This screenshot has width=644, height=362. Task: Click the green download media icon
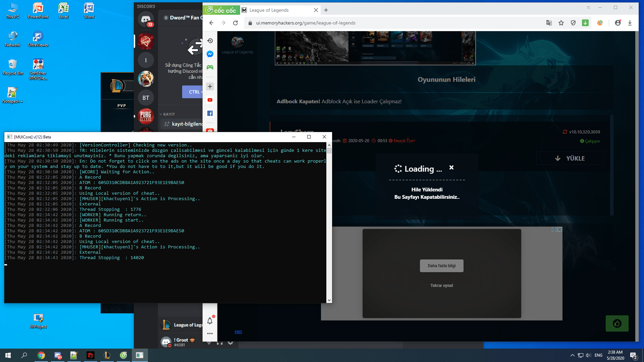pyautogui.click(x=585, y=23)
